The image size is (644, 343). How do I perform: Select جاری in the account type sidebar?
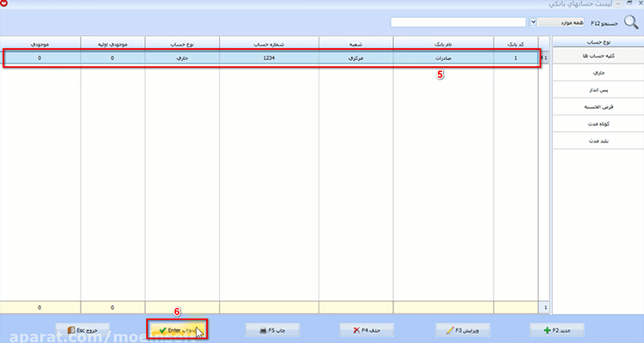coord(598,73)
